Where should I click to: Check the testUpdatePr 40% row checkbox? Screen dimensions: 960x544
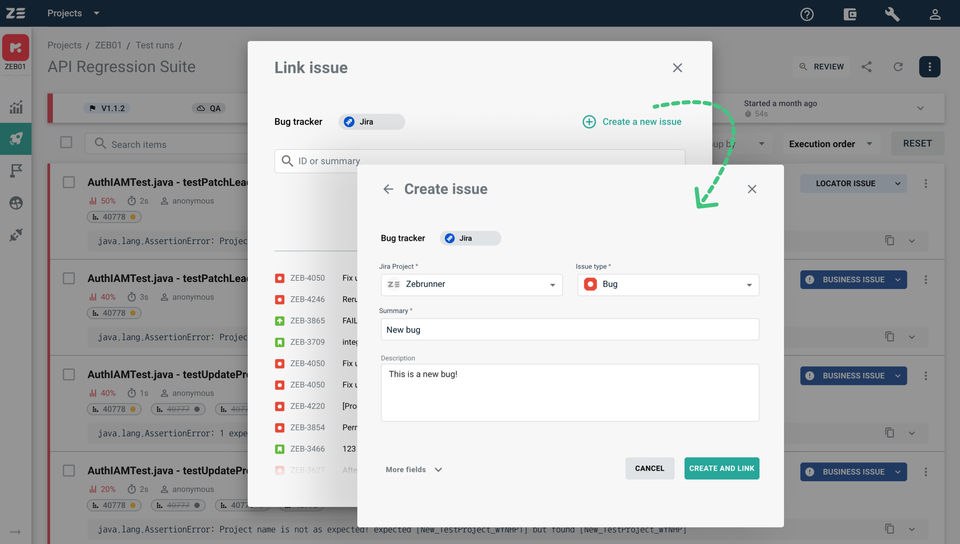(x=69, y=374)
